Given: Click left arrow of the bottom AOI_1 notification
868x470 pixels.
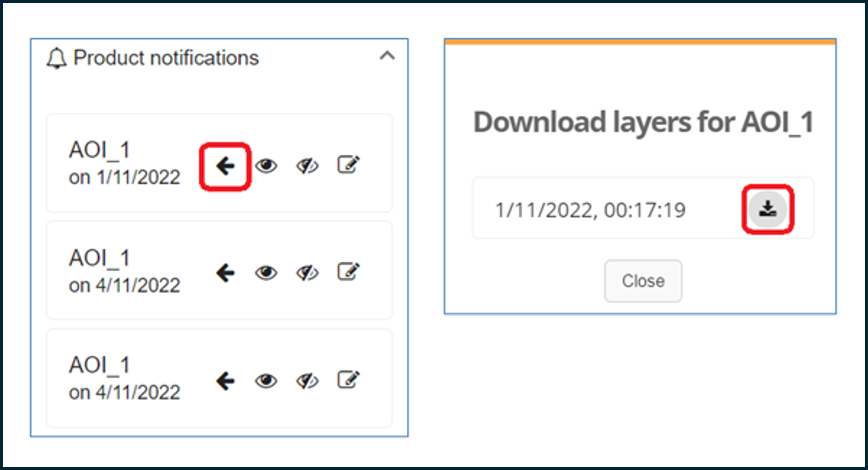Looking at the screenshot, I should pos(225,381).
